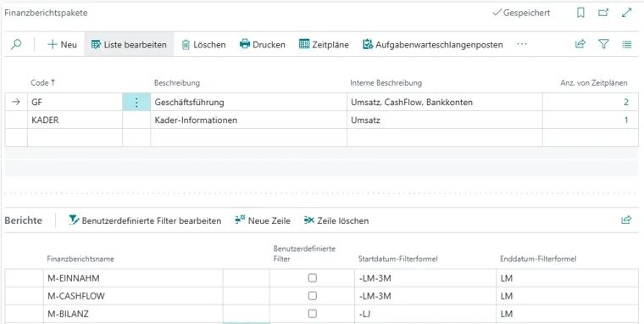
Task: Click the Beschreibung column header
Action: [x=177, y=83]
